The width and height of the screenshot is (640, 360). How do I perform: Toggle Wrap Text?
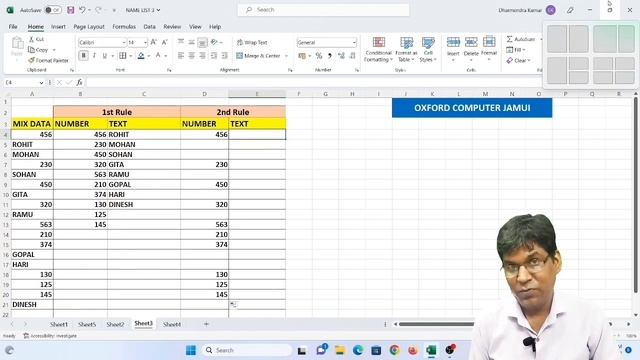point(252,42)
